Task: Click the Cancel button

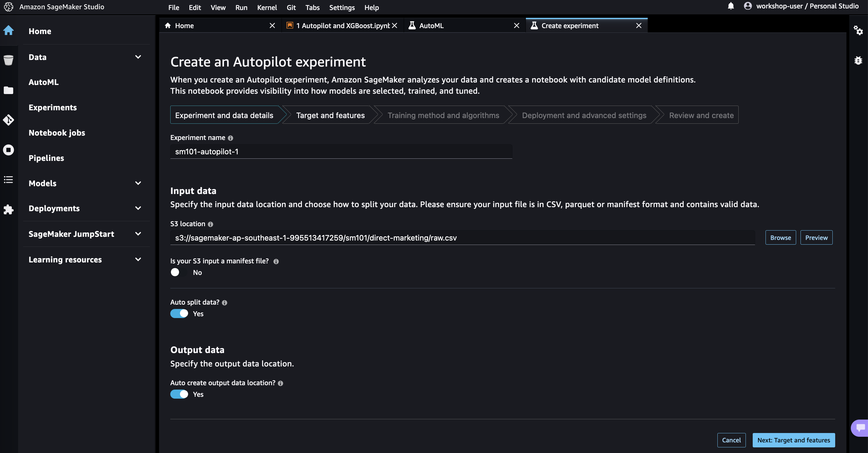Action: (x=731, y=440)
